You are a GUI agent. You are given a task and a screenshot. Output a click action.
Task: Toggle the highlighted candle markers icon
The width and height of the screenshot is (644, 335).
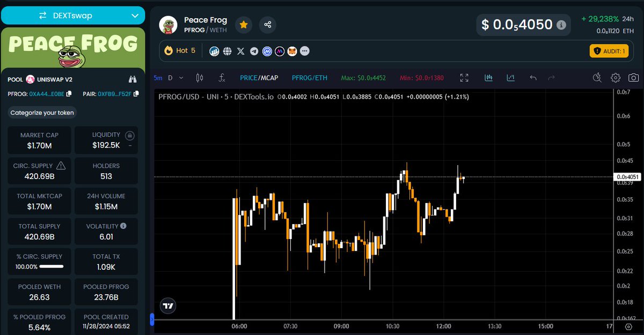(x=488, y=78)
